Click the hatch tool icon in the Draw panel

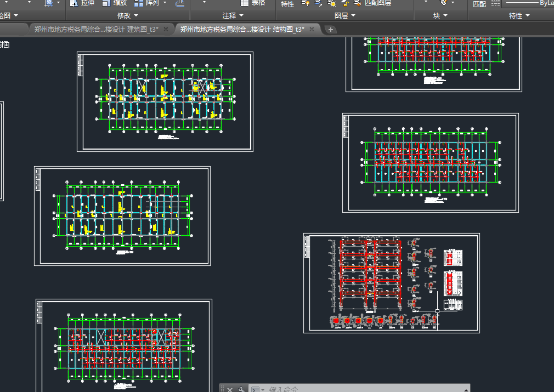tap(49, 3)
